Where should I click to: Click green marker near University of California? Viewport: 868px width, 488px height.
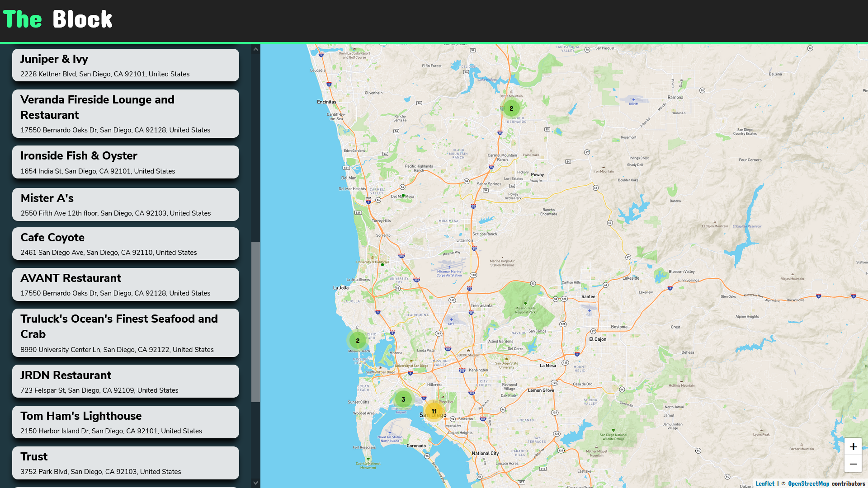[382, 265]
